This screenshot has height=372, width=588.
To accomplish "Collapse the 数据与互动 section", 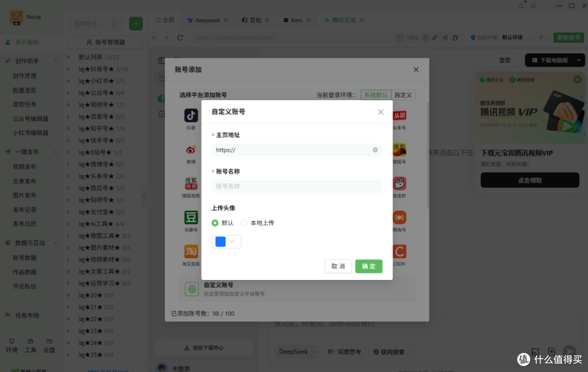I will click(56, 243).
